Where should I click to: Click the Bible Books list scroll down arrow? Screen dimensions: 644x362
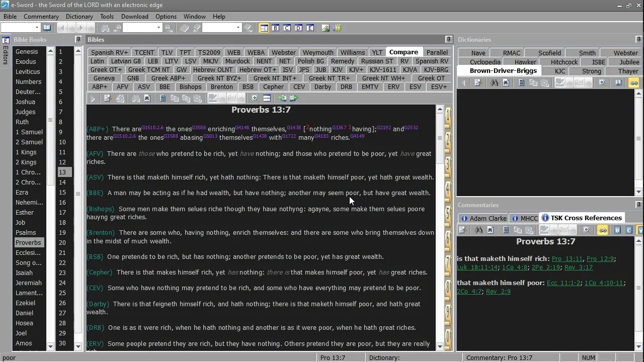click(x=50, y=346)
